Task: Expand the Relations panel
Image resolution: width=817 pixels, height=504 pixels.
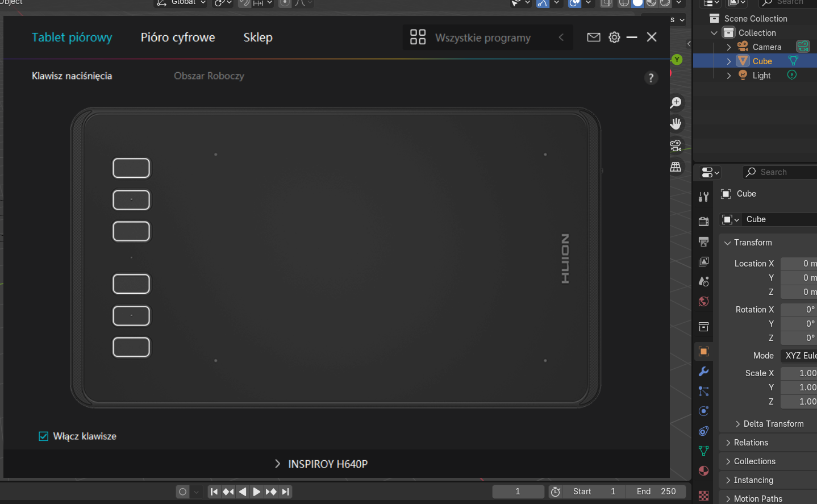Action: 728,443
